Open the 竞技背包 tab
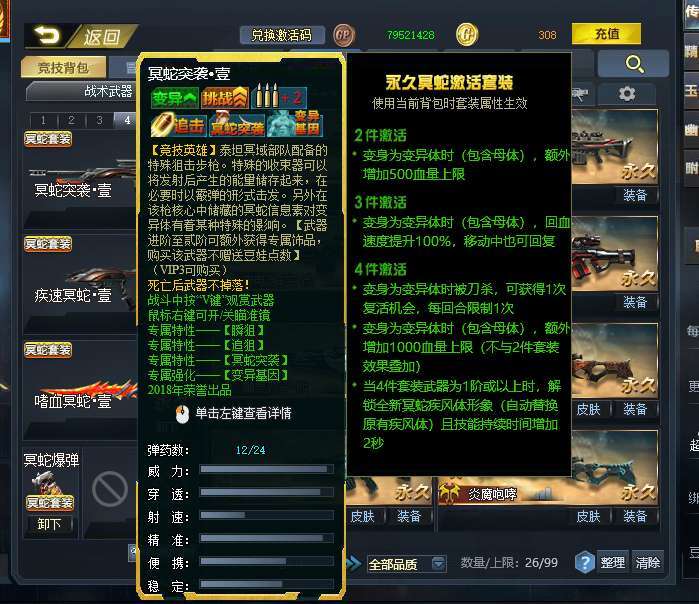This screenshot has height=604, width=699. (63, 68)
